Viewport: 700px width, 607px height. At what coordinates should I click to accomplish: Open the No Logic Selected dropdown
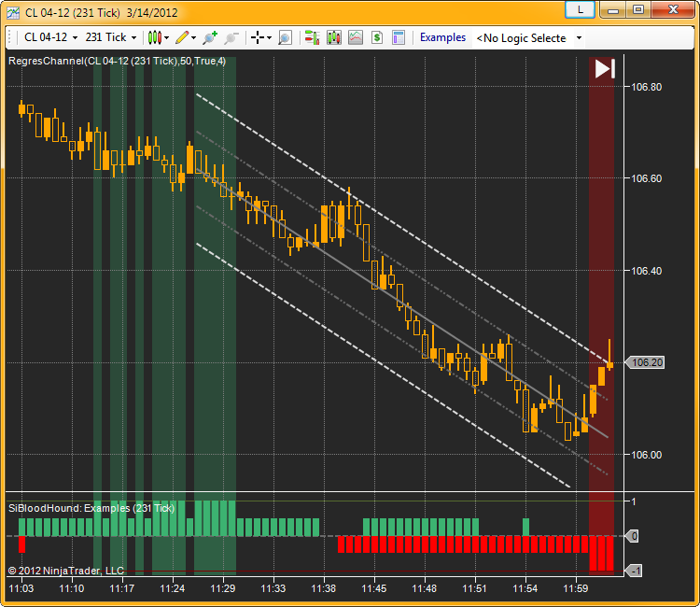coord(528,38)
